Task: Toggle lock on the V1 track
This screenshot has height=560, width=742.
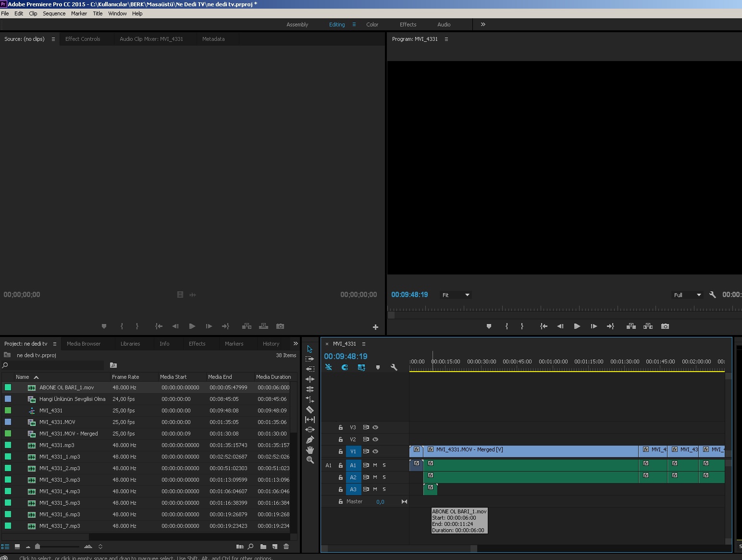Action: (x=340, y=451)
